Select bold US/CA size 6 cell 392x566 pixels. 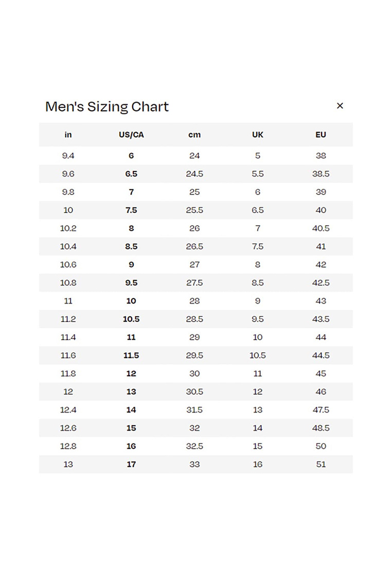click(x=131, y=155)
